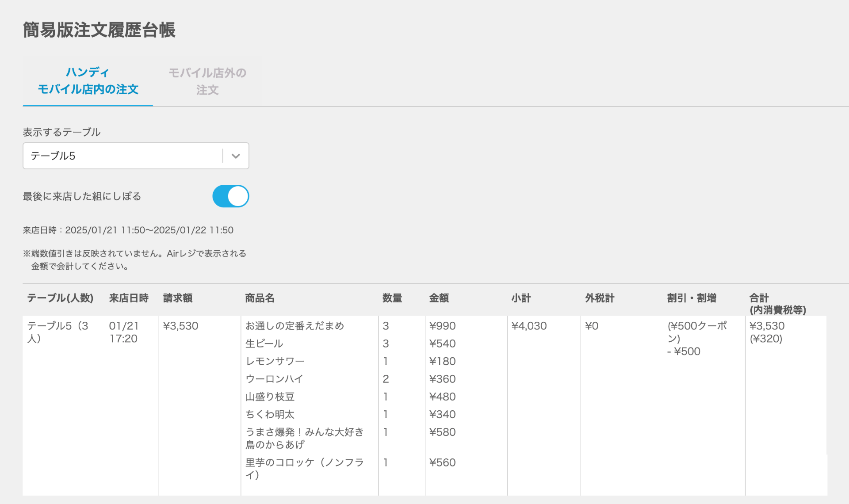849x504 pixels.
Task: Click the ¥0 external tax value
Action: [x=592, y=326]
